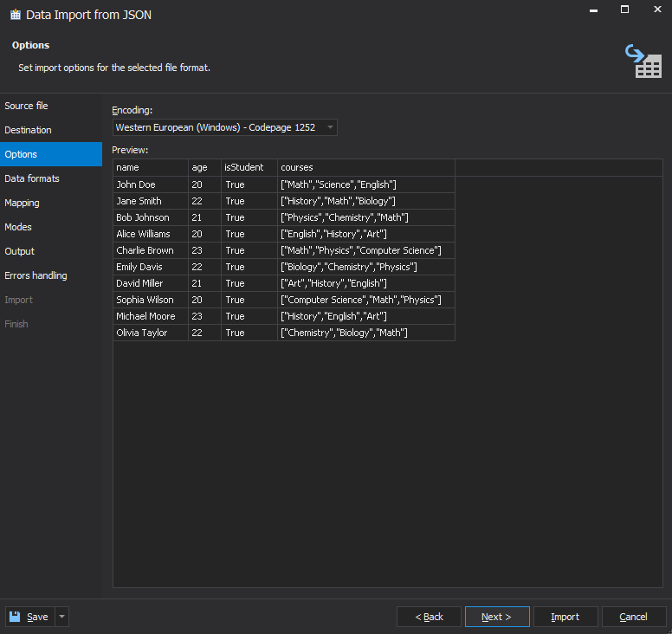Click the Save button
This screenshot has height=634, width=672.
[x=30, y=617]
